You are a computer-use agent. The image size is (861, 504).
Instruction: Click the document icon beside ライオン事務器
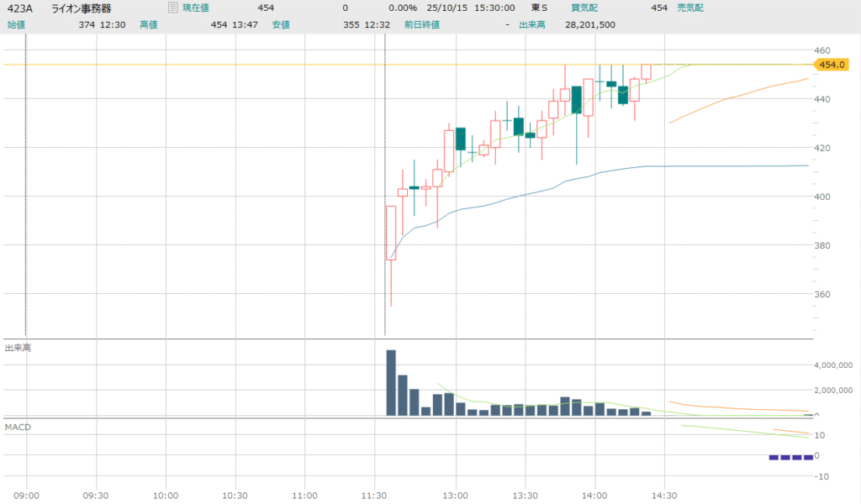click(x=172, y=8)
